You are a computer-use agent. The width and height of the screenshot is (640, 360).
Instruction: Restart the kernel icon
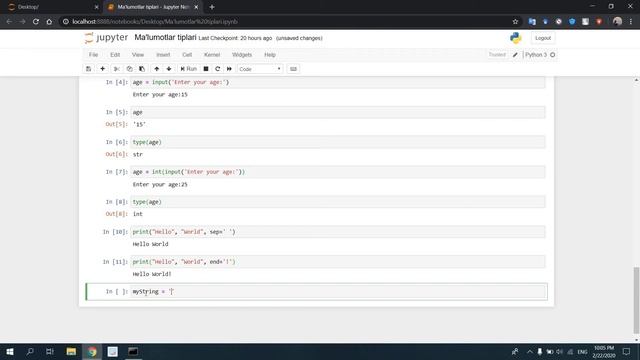218,69
